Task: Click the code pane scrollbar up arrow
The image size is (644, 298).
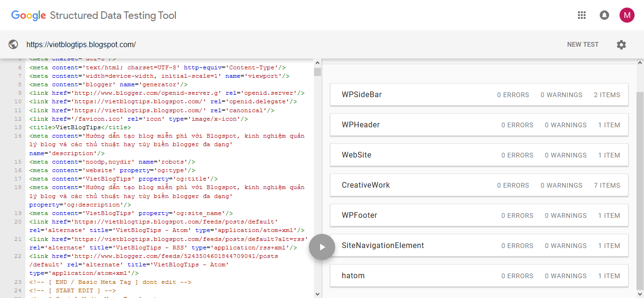Action: click(x=317, y=63)
